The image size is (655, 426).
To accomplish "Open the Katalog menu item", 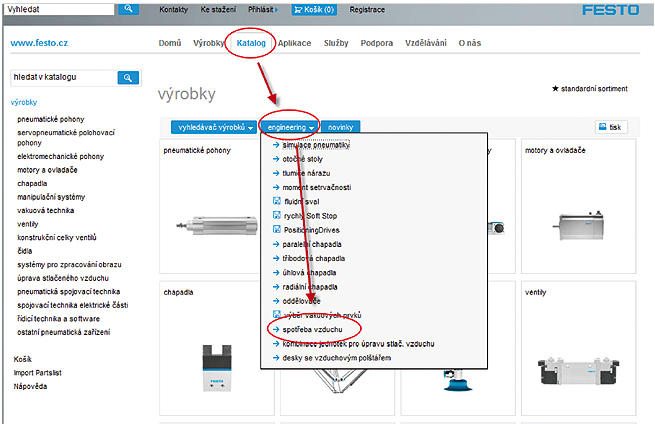I will tap(251, 43).
